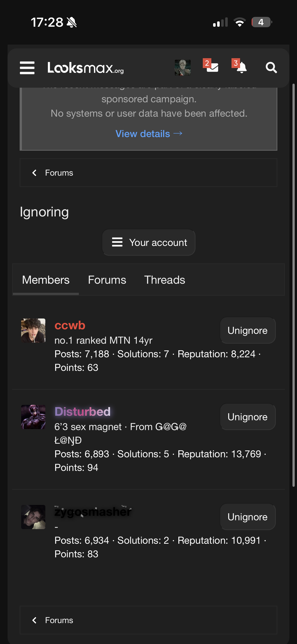Open ccwb's profile username link

[x=70, y=325]
